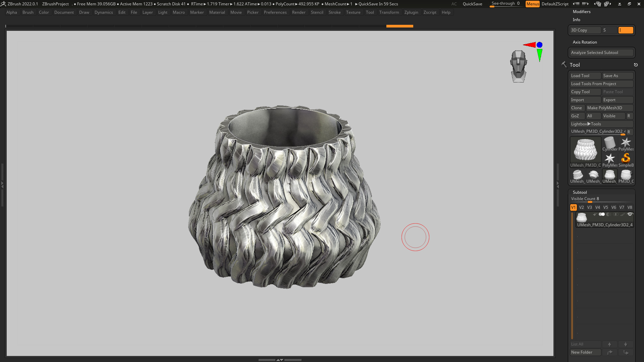Select the V5 visibility set

[x=605, y=207]
